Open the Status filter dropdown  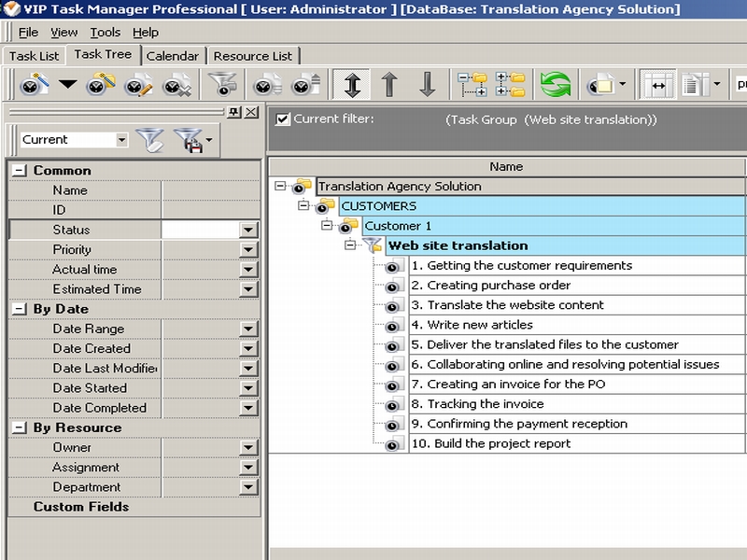[x=248, y=230]
